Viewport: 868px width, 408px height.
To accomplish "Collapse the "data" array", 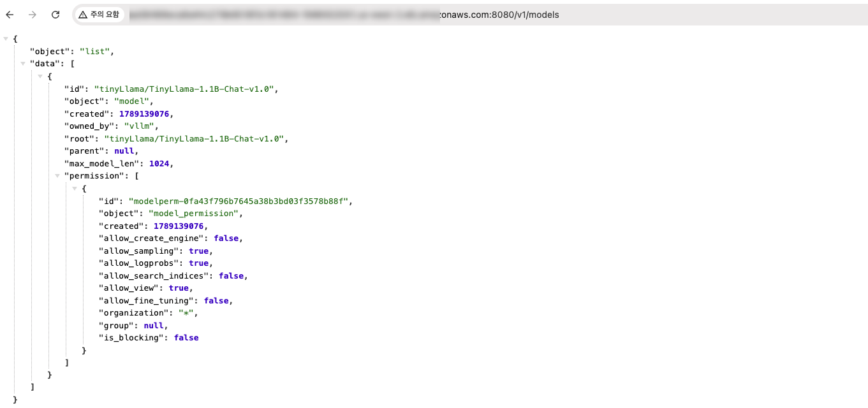I will coord(23,64).
